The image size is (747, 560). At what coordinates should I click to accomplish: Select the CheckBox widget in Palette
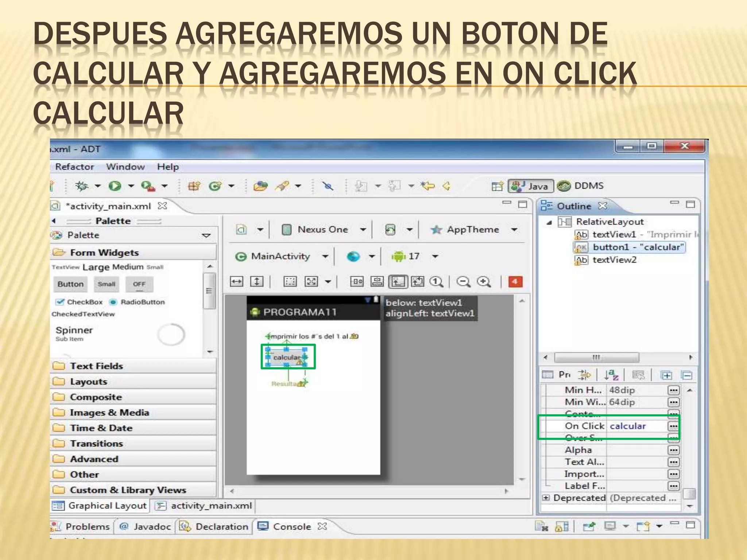tap(79, 302)
